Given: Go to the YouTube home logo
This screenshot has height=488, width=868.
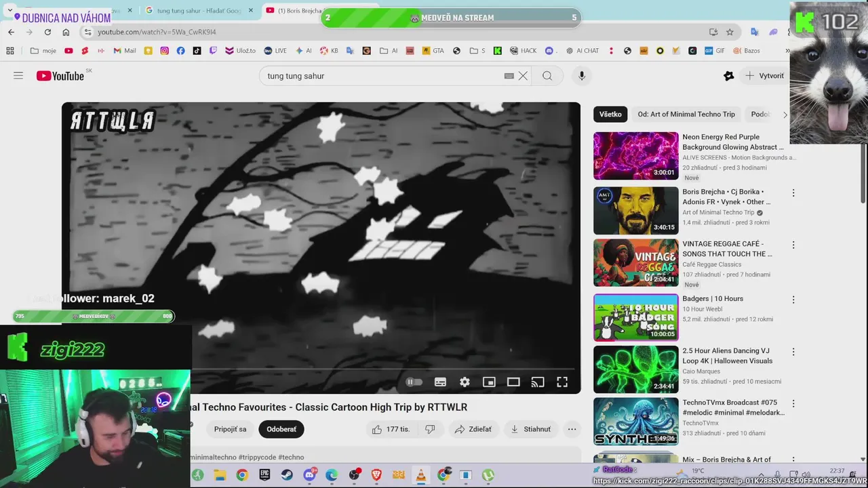Looking at the screenshot, I should point(60,76).
